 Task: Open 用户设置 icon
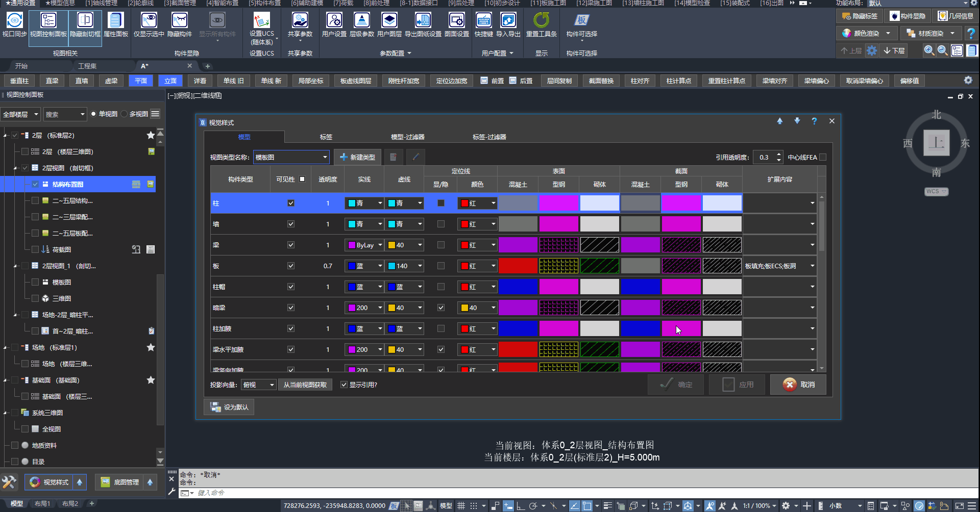coord(334,24)
